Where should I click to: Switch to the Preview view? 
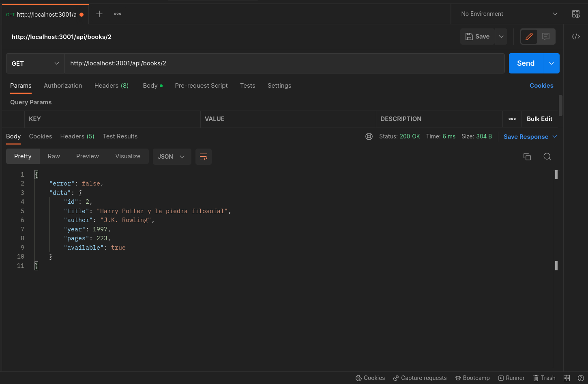(x=88, y=156)
